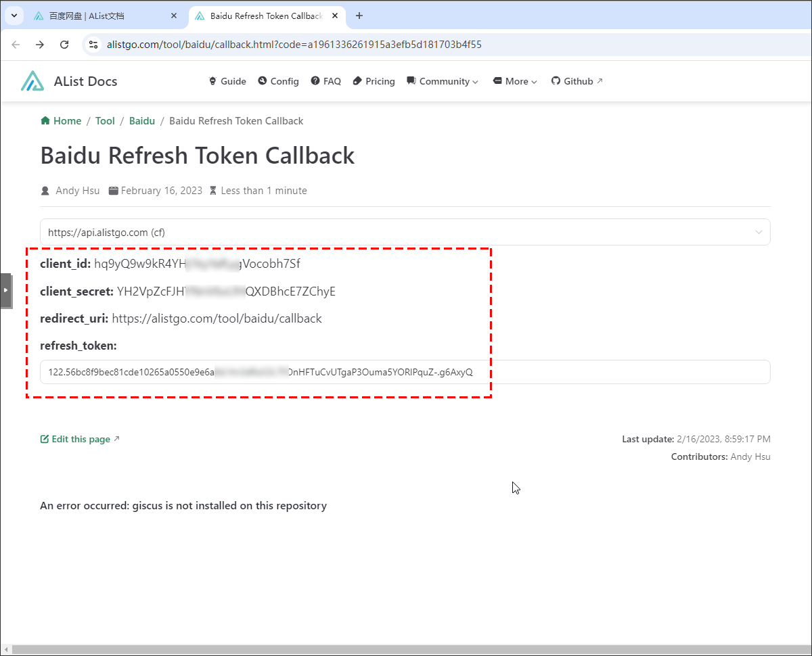Close the 百度网盘 | AList文档 tab
The image size is (812, 656).
[174, 16]
